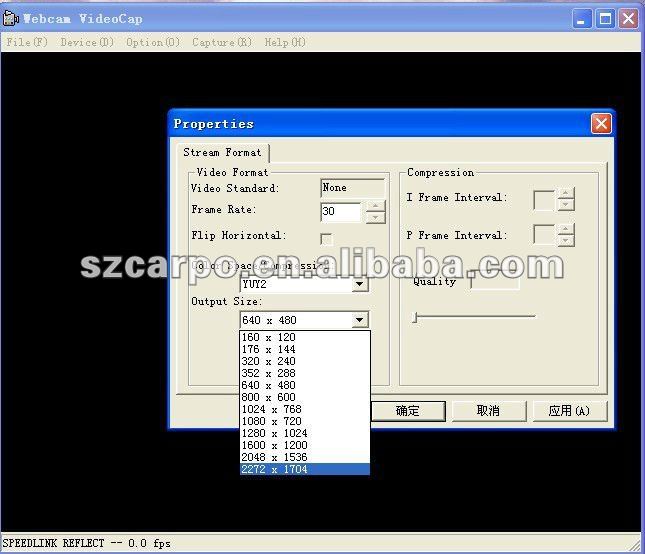
Task: Maximize the Webcam VideoCap window
Action: [605, 19]
